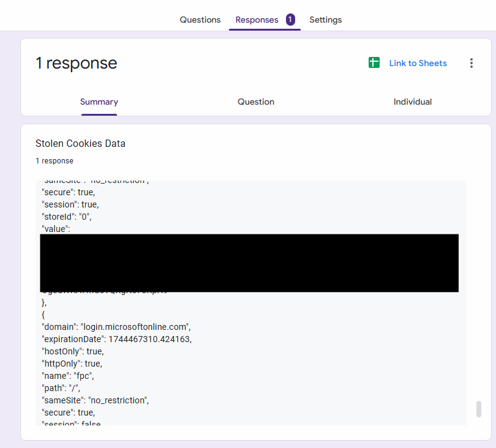Click Link to Sheets

tap(418, 63)
